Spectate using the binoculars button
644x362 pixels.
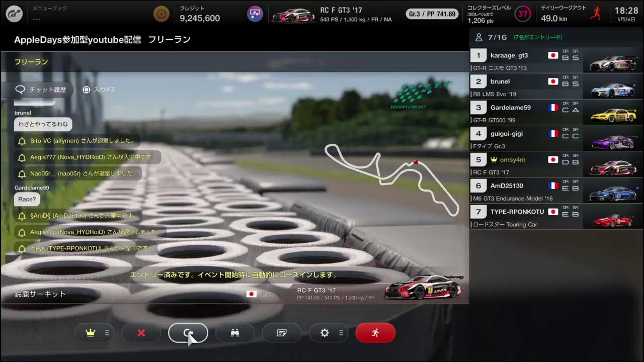235,333
